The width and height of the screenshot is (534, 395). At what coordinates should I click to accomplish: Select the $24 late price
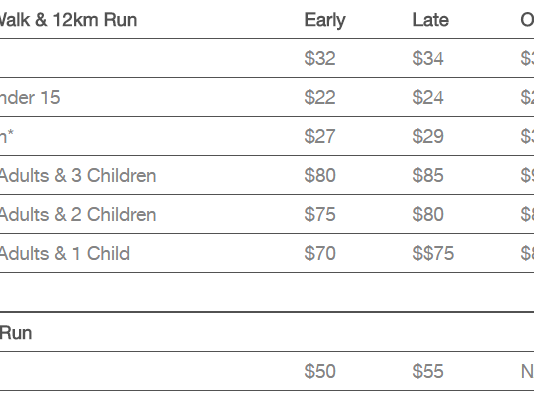428,97
